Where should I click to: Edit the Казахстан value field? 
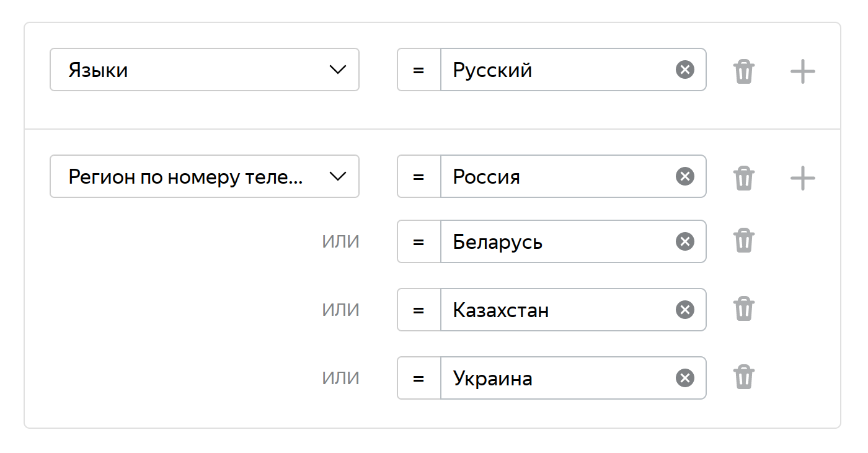coord(558,310)
